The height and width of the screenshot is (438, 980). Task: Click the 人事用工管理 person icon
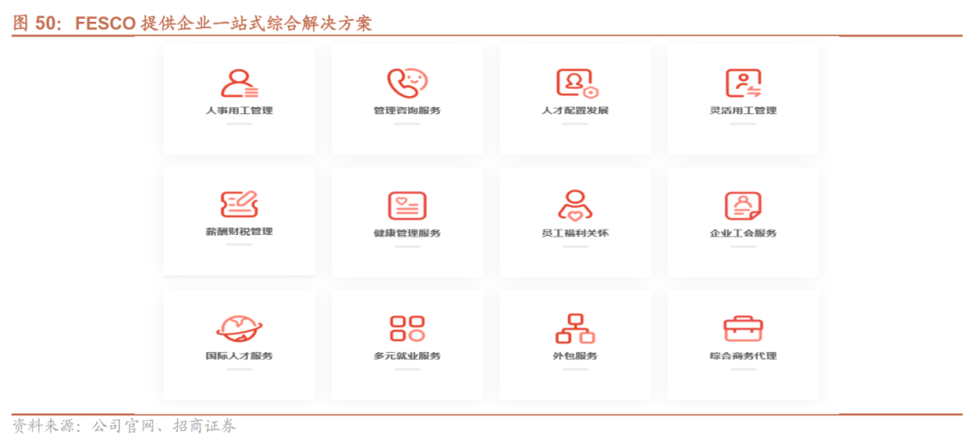click(x=240, y=83)
